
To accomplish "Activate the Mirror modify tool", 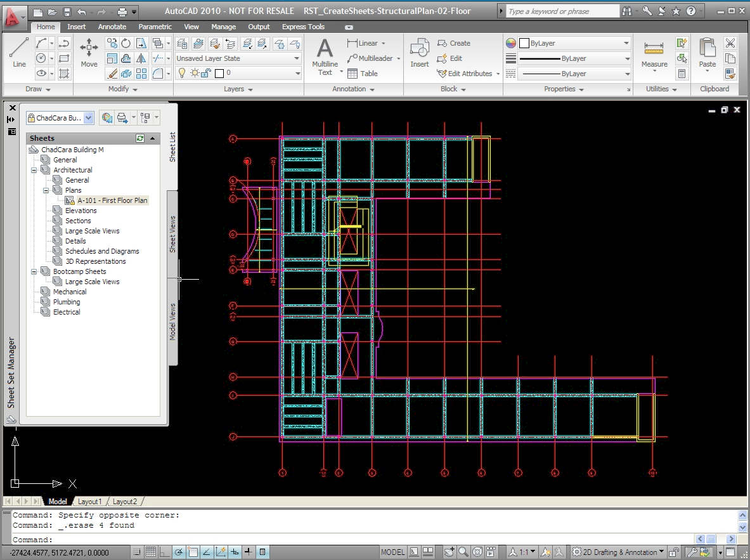I will point(141,58).
